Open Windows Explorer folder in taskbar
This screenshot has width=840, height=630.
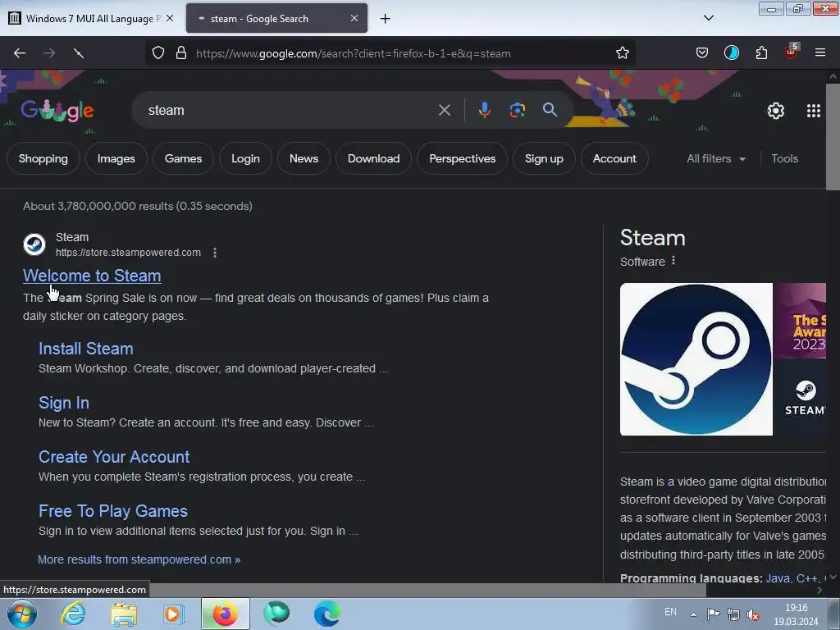pos(124,614)
